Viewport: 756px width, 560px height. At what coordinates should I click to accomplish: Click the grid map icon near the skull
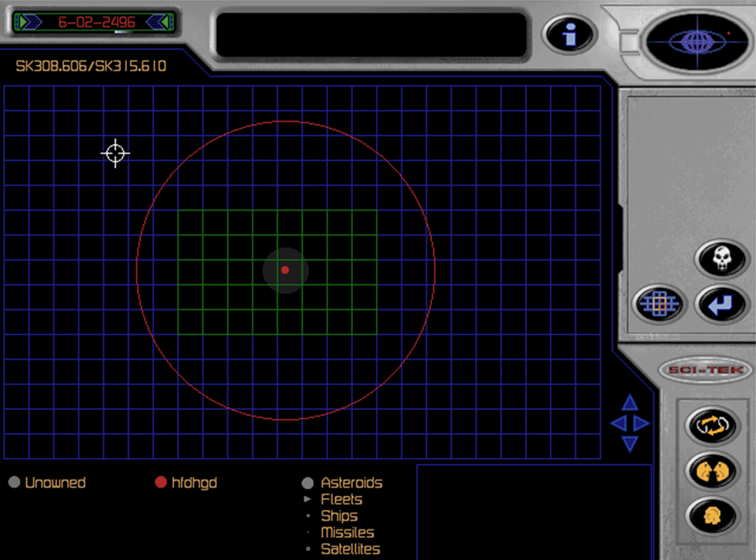(x=659, y=304)
